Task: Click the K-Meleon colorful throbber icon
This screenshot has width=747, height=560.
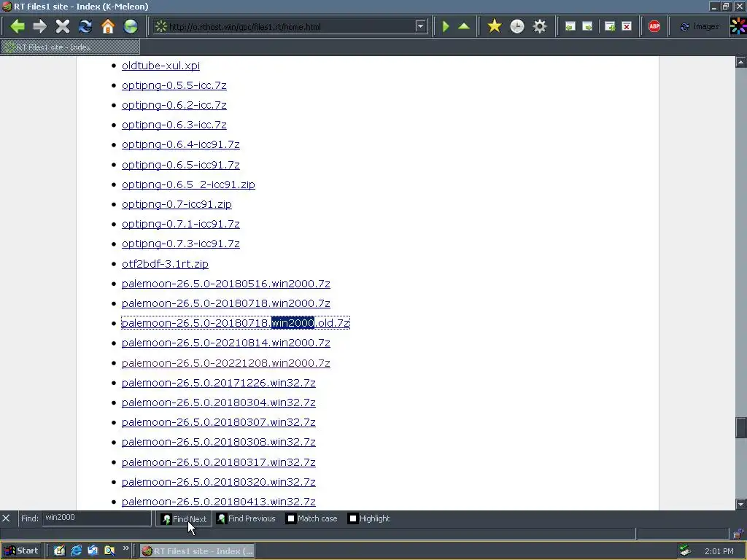Action: click(x=738, y=26)
